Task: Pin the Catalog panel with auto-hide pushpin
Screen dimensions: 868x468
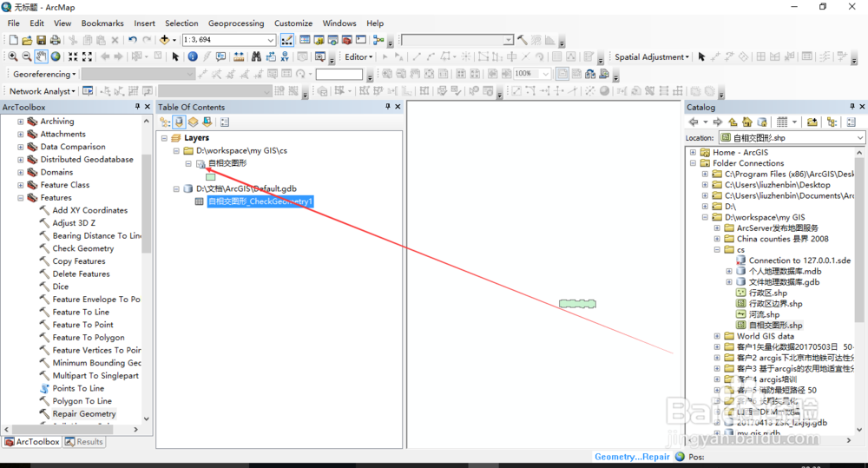Action: click(x=852, y=106)
